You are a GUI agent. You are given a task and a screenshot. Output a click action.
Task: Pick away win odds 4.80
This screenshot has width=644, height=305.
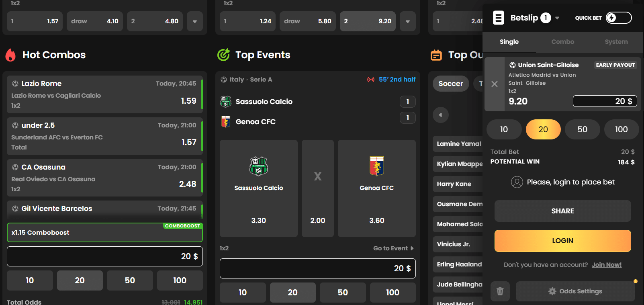155,21
